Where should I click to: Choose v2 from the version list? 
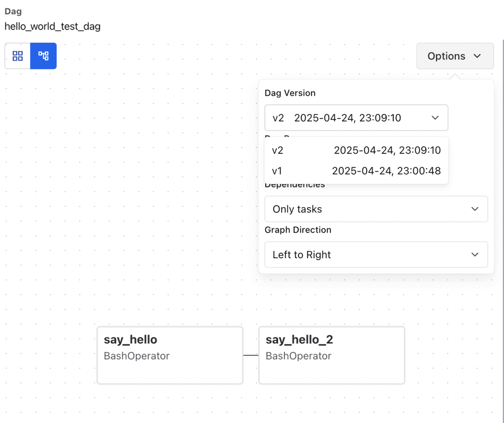pyautogui.click(x=356, y=151)
